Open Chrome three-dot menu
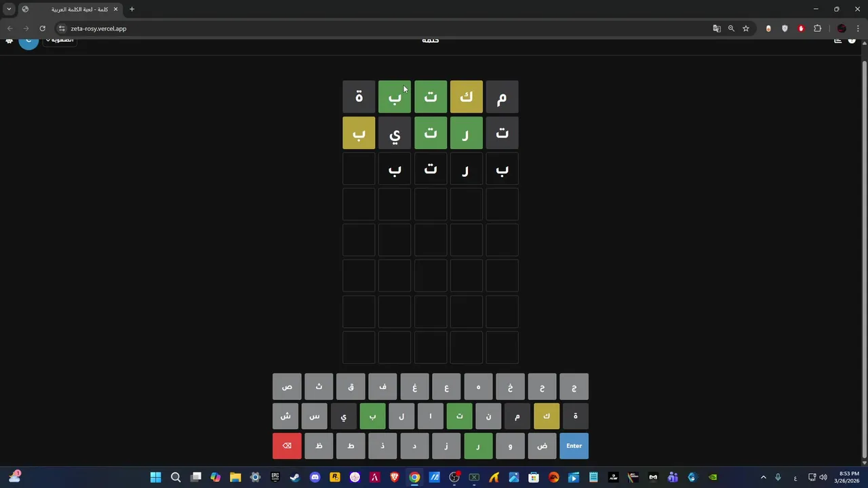 [x=859, y=28]
